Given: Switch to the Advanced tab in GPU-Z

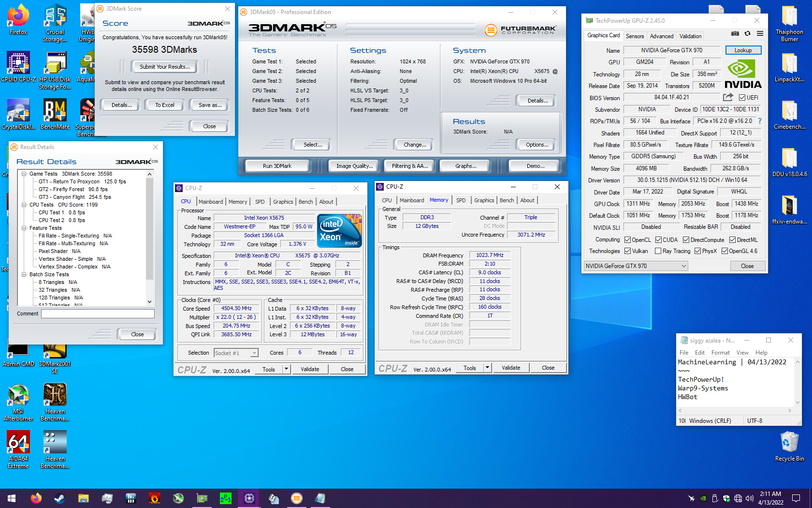Looking at the screenshot, I should pyautogui.click(x=661, y=36).
